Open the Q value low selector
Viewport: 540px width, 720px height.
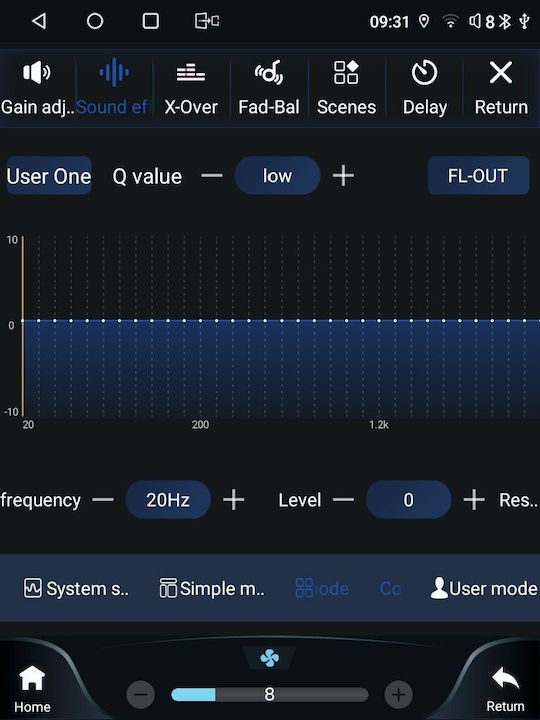[277, 176]
